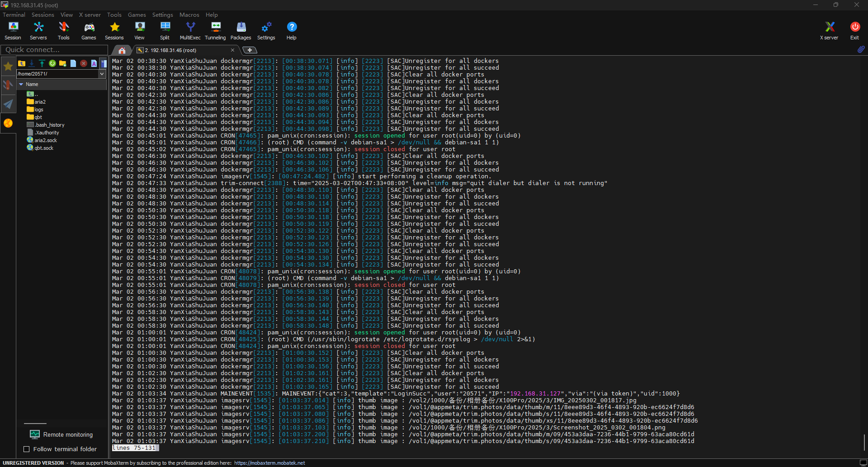Open the Session toolbar button
The height and width of the screenshot is (467, 868).
coord(13,31)
